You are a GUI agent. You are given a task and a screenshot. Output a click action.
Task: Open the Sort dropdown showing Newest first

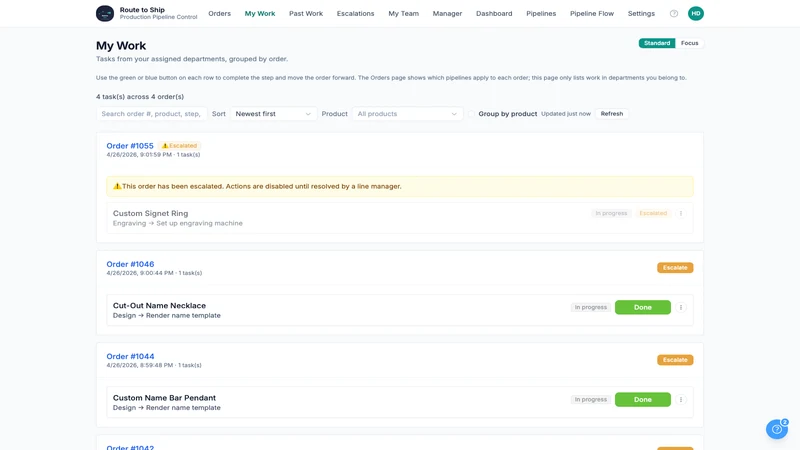(273, 114)
